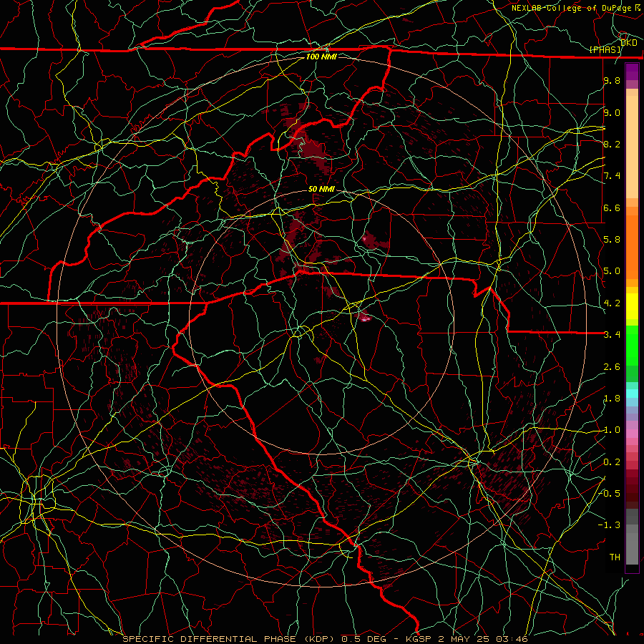Click the 1.8 scale value

click(612, 399)
